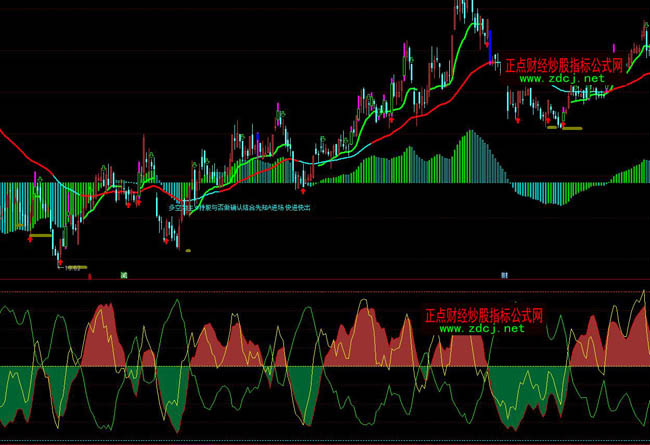Click the red 正点财经炒股指标公式网 title in upper chart
Image resolution: width=650 pixels, height=445 pixels.
click(x=563, y=65)
